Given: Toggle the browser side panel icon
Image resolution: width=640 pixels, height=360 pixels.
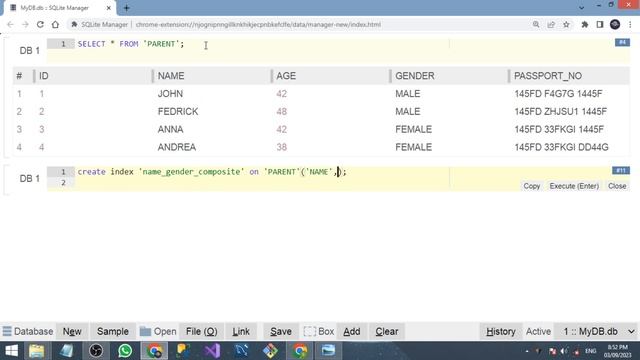Looking at the screenshot, I should tap(600, 24).
